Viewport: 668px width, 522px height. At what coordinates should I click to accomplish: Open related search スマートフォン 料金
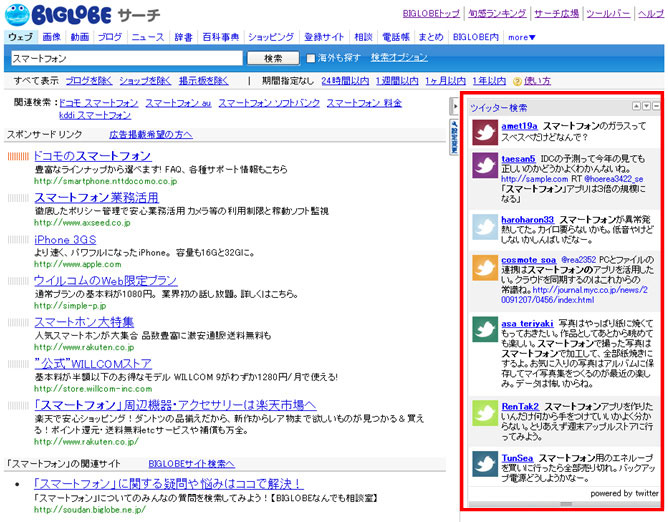(364, 103)
